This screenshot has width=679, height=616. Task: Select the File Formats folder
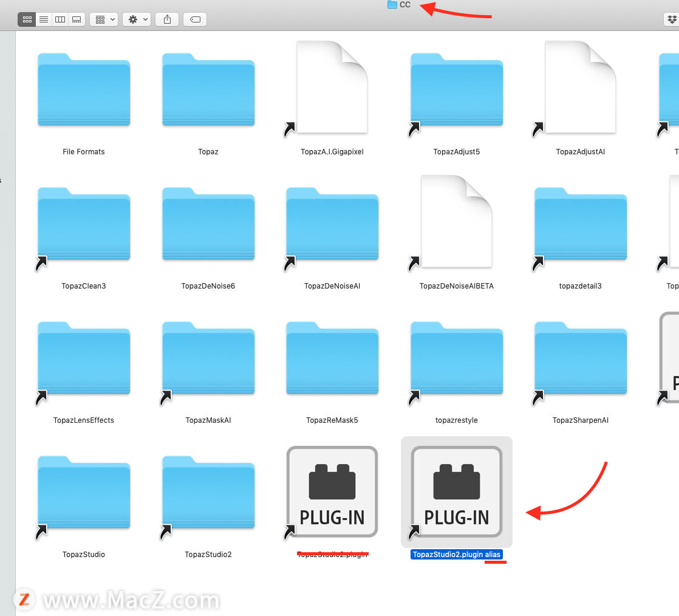[84, 90]
